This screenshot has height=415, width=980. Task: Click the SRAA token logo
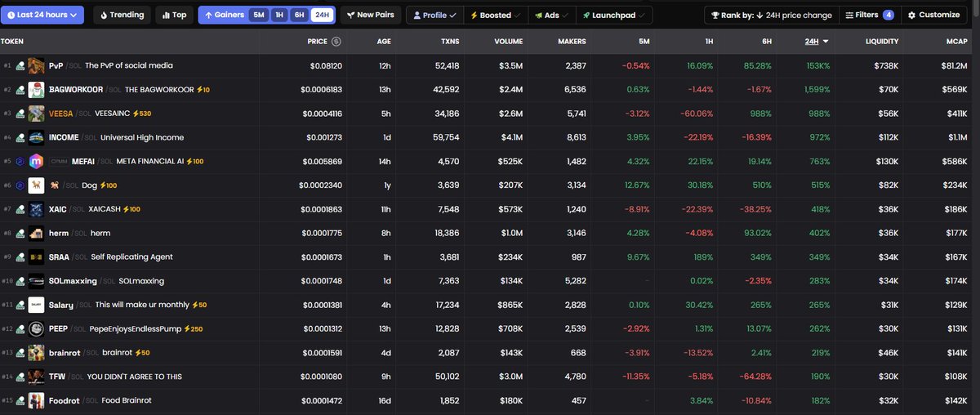36,257
